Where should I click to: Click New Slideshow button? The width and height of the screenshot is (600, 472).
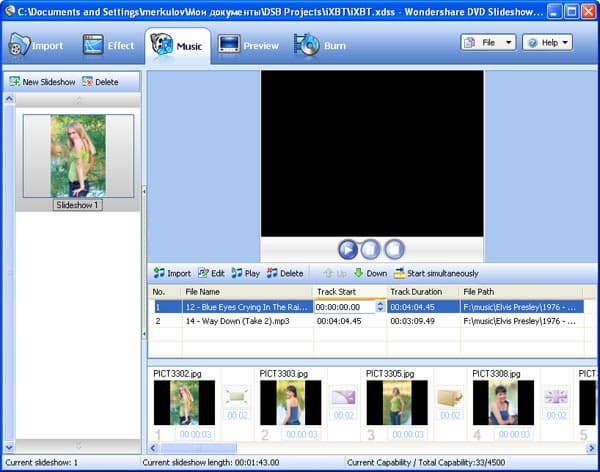[x=42, y=82]
